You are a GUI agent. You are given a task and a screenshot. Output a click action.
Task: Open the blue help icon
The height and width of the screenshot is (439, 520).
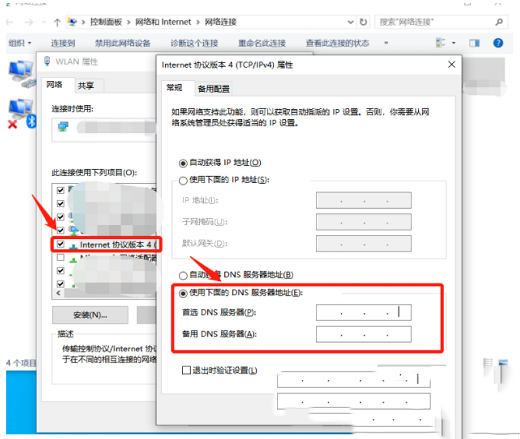coord(498,43)
